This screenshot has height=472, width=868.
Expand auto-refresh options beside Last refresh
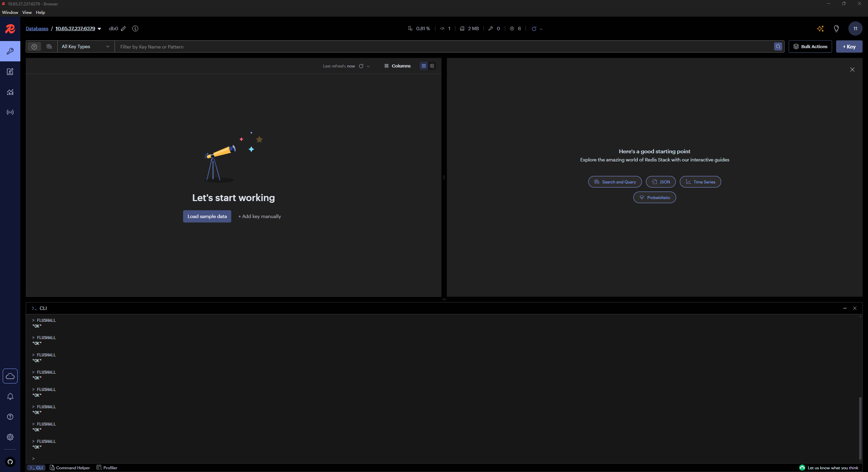tap(369, 66)
